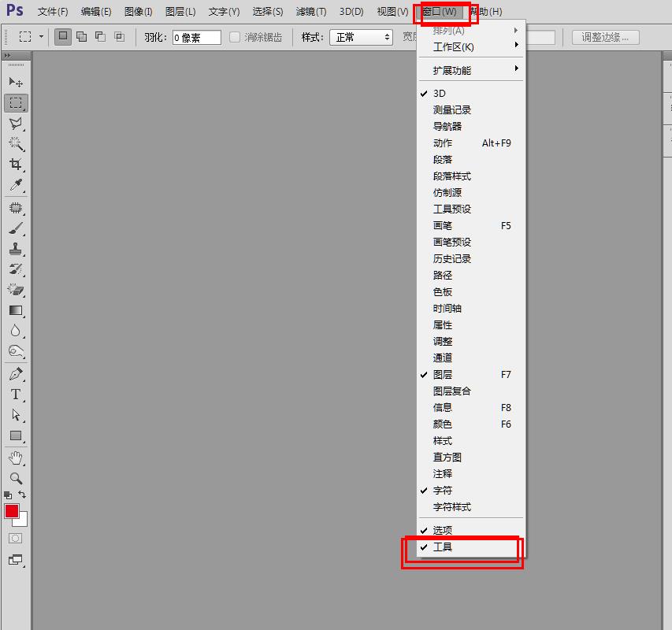Expand the 扩展功能 submenu

click(x=471, y=71)
